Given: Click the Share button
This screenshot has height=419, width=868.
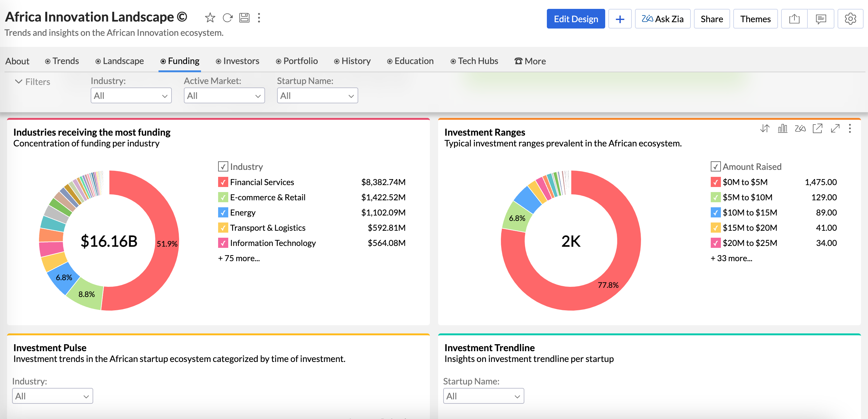Looking at the screenshot, I should pyautogui.click(x=712, y=19).
